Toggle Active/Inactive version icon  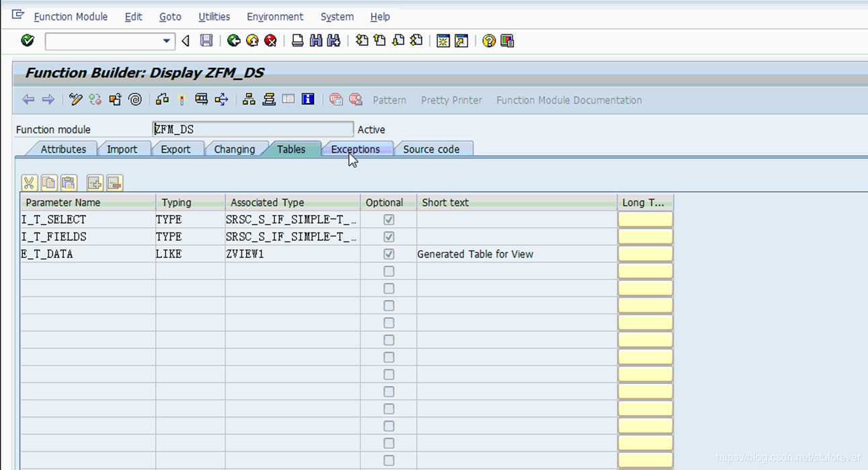pyautogui.click(x=95, y=100)
